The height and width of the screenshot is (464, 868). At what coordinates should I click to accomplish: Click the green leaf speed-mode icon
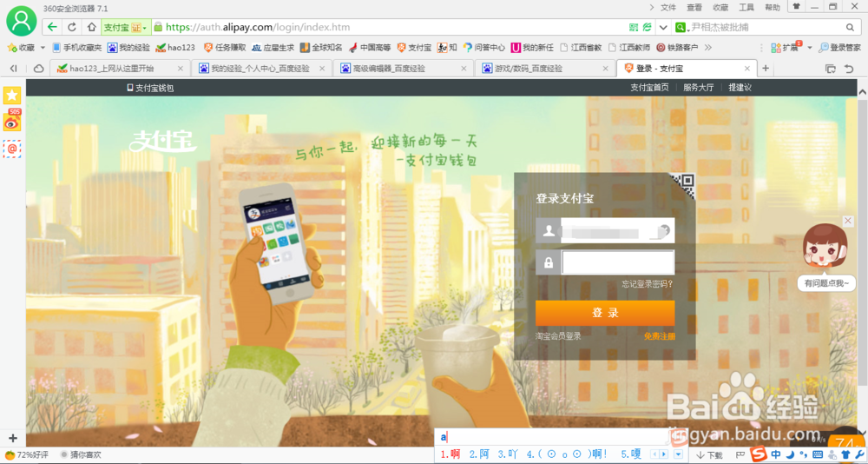(x=647, y=27)
